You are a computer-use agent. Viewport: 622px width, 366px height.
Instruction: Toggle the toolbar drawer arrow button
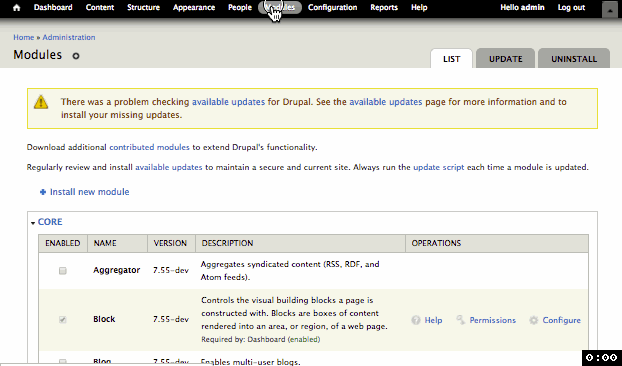[609, 10]
